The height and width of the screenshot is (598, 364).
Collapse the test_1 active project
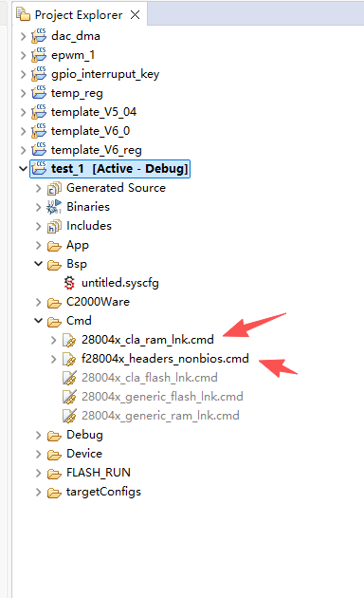(24, 169)
